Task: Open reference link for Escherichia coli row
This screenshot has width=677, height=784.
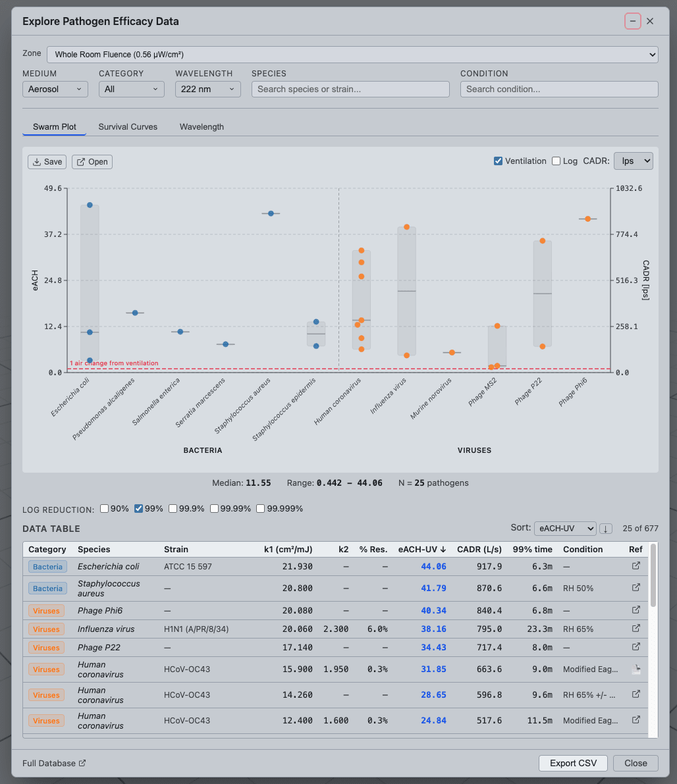Action: coord(636,566)
